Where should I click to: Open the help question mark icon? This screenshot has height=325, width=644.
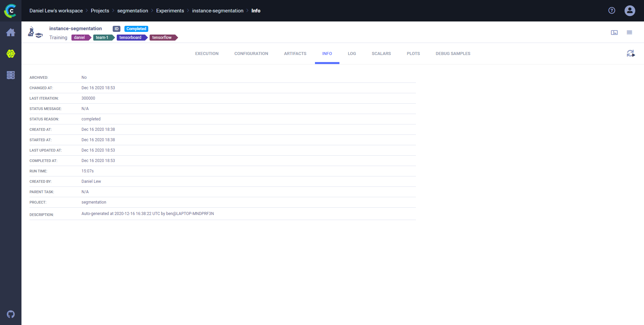612,11
